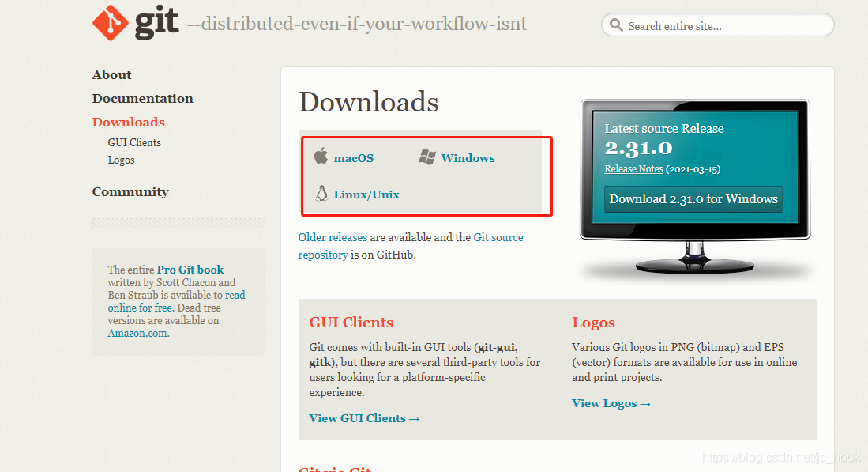Click the distributed-even-if-your-workflow-isnt tagline
This screenshot has width=868, height=472.
pyautogui.click(x=357, y=24)
